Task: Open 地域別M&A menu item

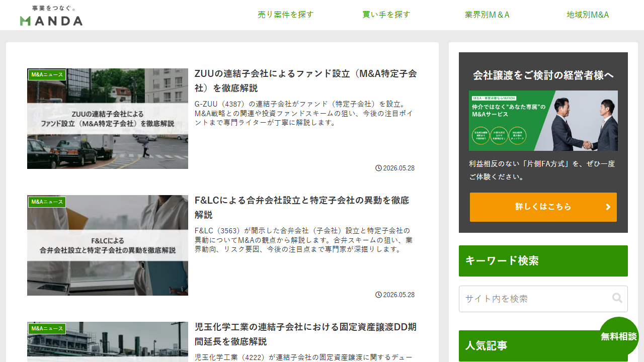Action: click(588, 15)
